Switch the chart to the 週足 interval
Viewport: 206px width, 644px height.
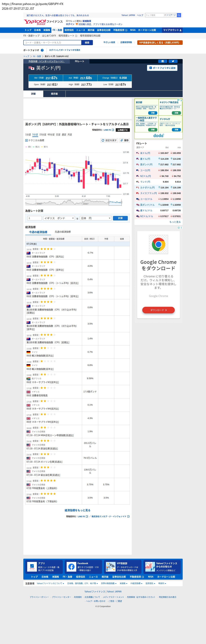tap(64, 135)
